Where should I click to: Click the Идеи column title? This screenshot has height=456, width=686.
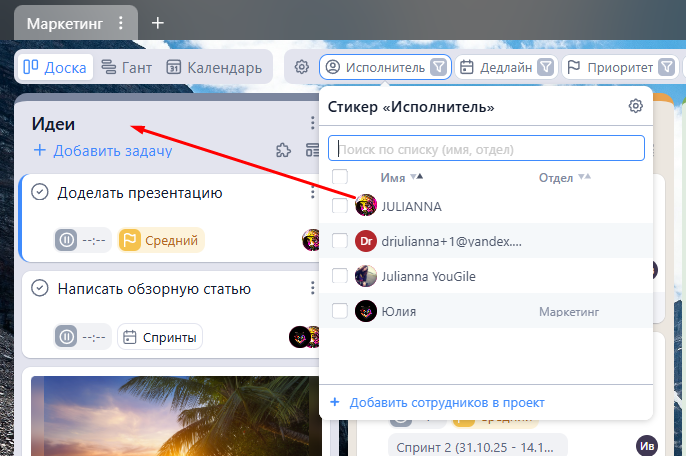tap(53, 124)
